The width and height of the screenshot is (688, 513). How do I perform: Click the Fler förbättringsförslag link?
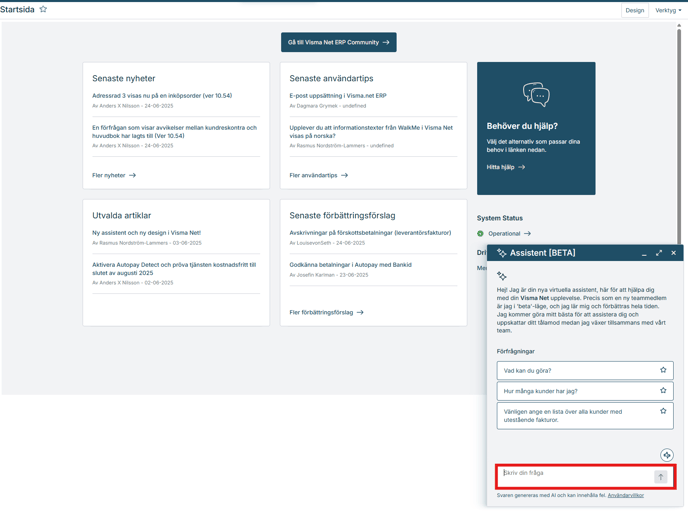tap(326, 312)
